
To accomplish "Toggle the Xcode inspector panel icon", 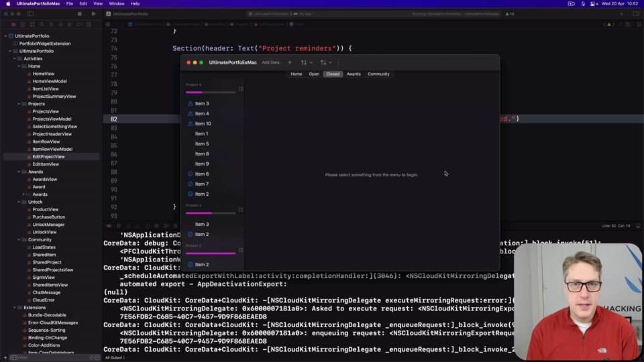I will (636, 13).
